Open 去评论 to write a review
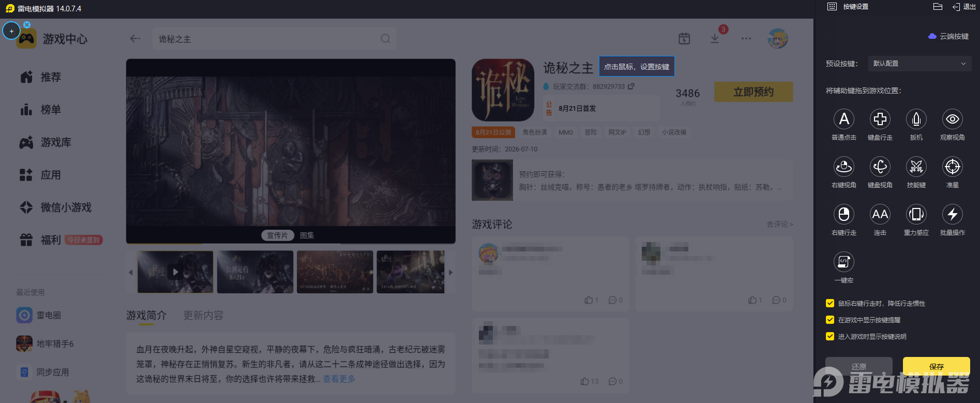This screenshot has height=403, width=980. [x=780, y=224]
